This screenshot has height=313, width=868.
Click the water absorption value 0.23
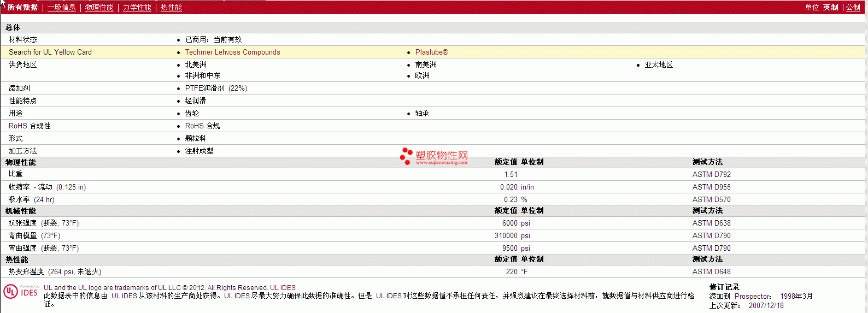(511, 199)
